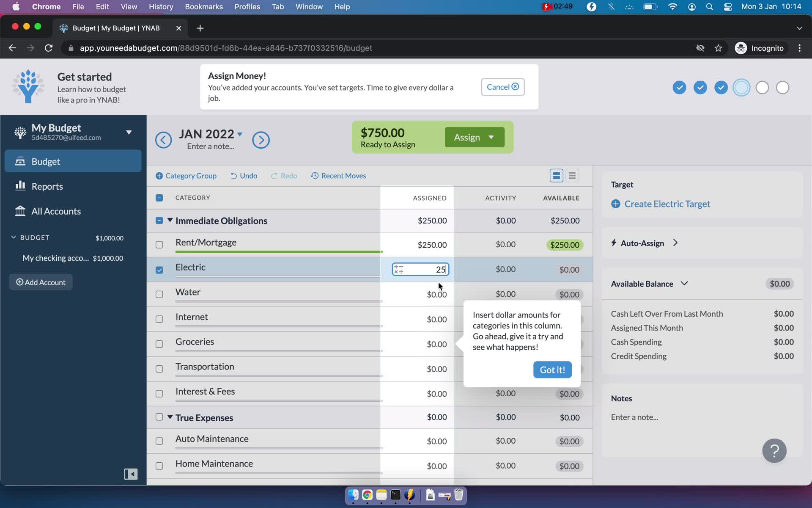Enable the Immediate Obligations group checkbox
Viewport: 812px width, 508px height.
point(159,221)
